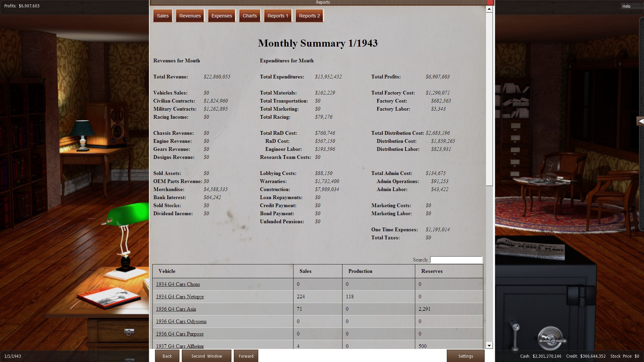Open Reports 2 tab

(309, 16)
